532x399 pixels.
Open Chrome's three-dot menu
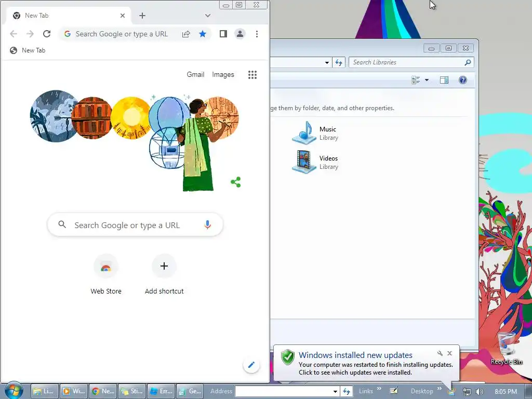point(257,34)
